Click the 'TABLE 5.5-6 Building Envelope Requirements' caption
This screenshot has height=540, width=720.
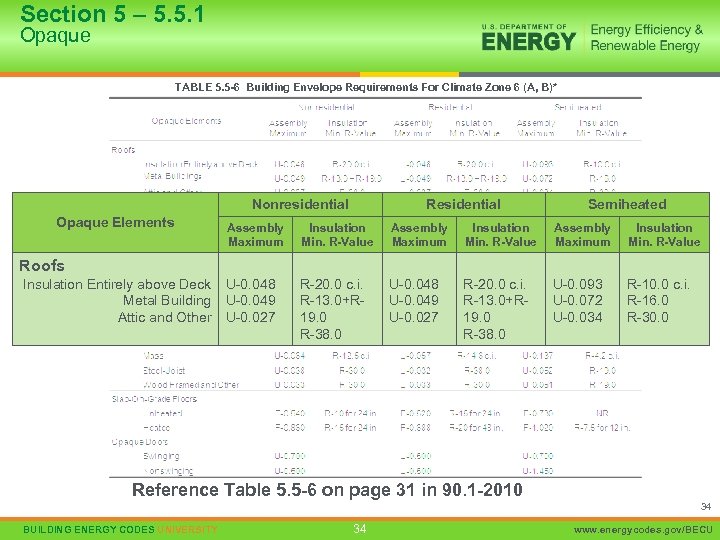[366, 87]
